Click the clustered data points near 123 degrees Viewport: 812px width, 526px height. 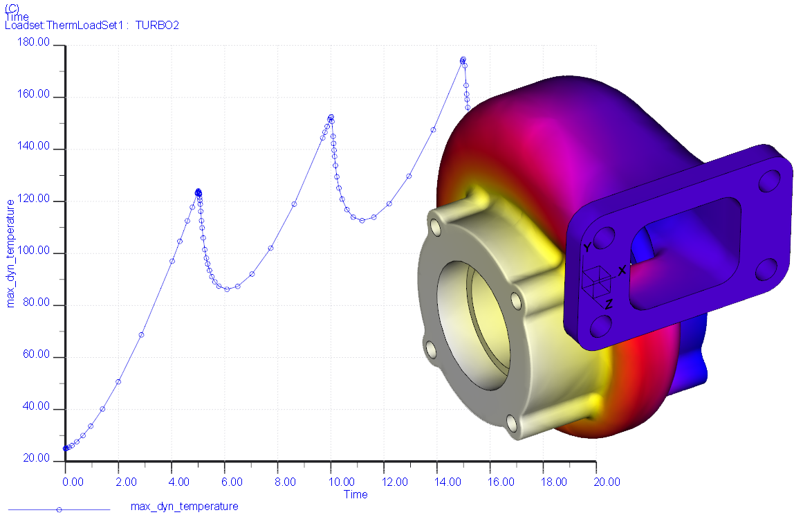tap(199, 191)
